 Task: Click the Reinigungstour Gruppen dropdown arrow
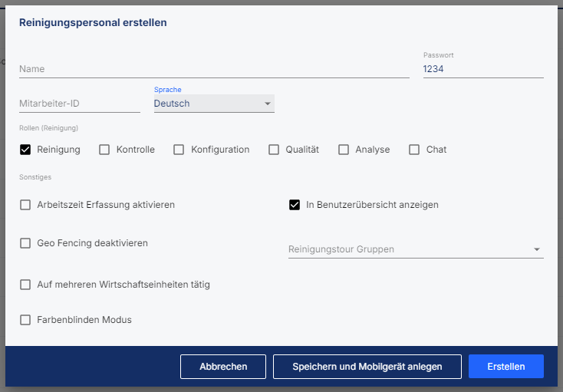point(537,249)
